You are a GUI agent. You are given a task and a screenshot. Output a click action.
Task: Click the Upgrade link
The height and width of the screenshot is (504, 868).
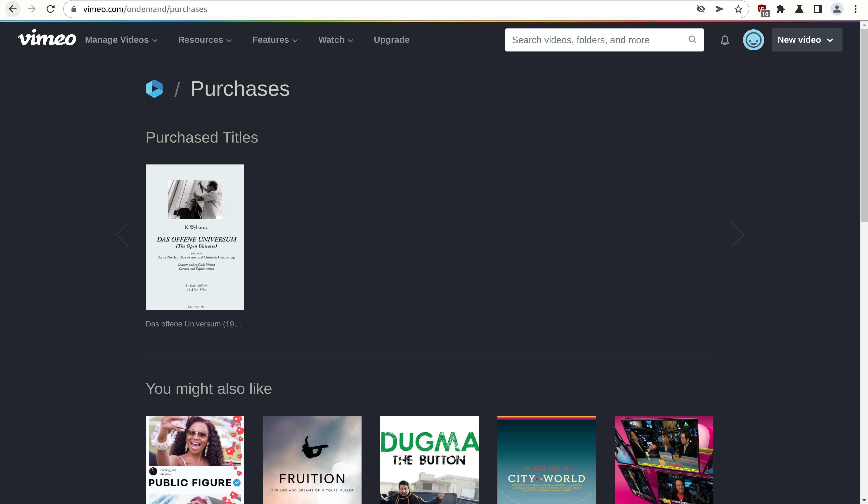tap(391, 40)
